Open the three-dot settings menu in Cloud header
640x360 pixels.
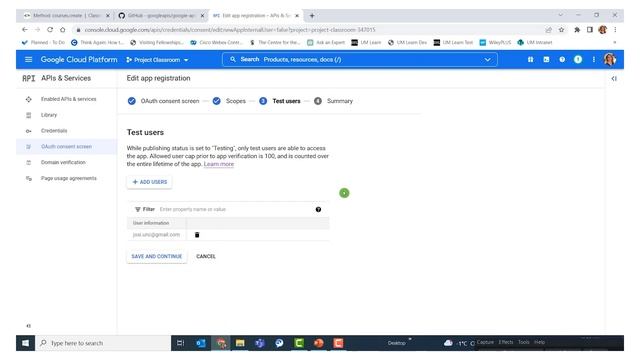pos(593,60)
